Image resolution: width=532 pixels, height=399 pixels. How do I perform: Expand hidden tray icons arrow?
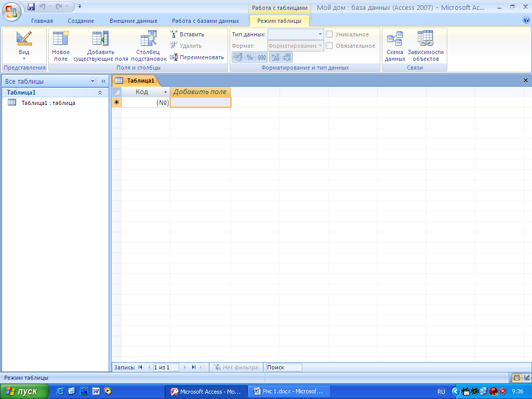(456, 392)
